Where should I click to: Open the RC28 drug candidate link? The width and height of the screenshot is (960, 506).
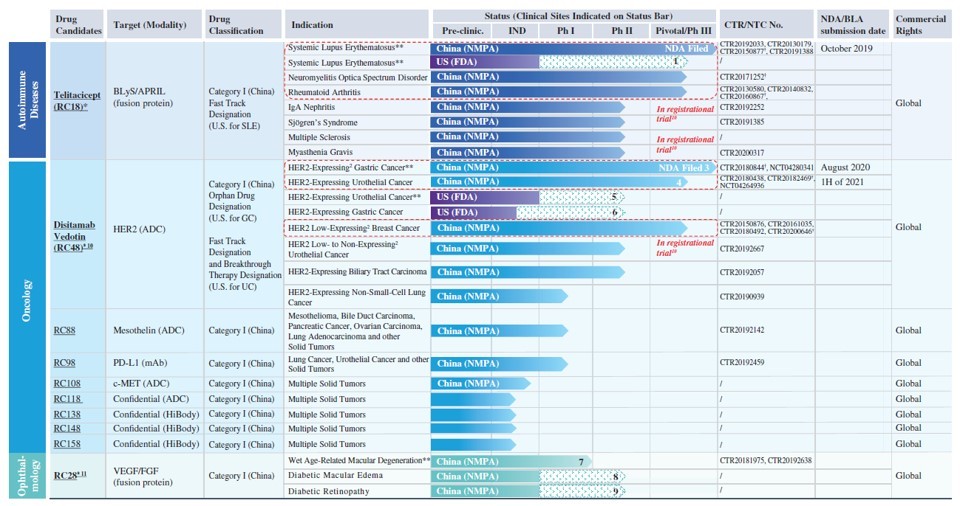(70, 475)
